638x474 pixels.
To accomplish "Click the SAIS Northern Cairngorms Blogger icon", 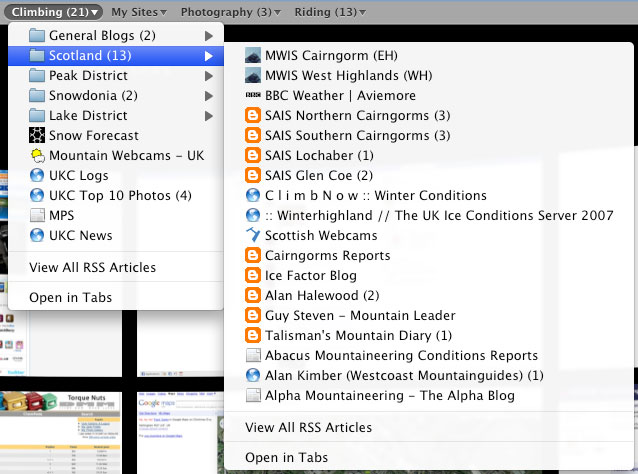I will [x=253, y=115].
